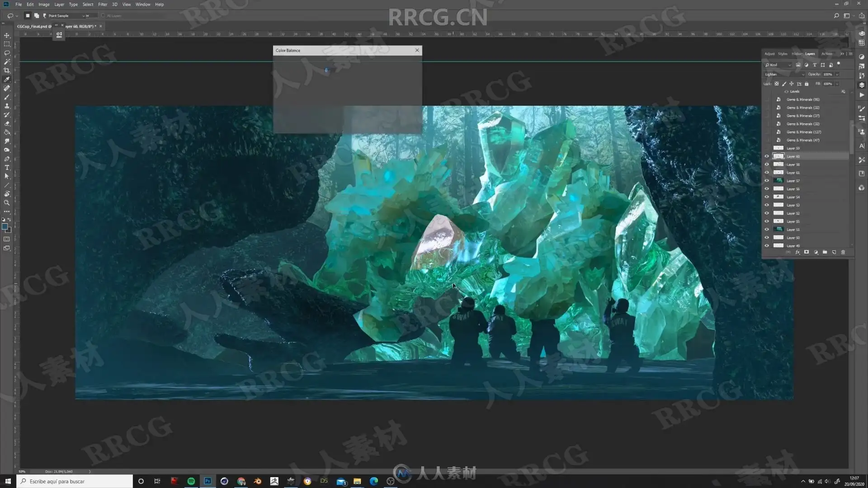The height and width of the screenshot is (488, 868).
Task: Click the foreground color swatch
Action: (x=5, y=226)
